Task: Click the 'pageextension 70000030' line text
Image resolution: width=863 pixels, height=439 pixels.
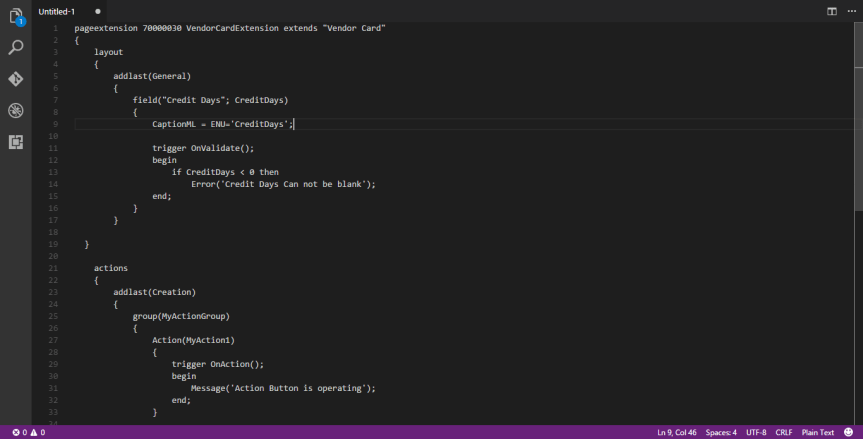Action: point(230,28)
